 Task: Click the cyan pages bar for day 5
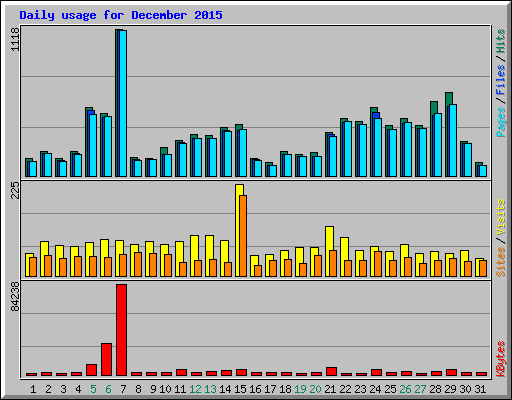pyautogui.click(x=93, y=145)
